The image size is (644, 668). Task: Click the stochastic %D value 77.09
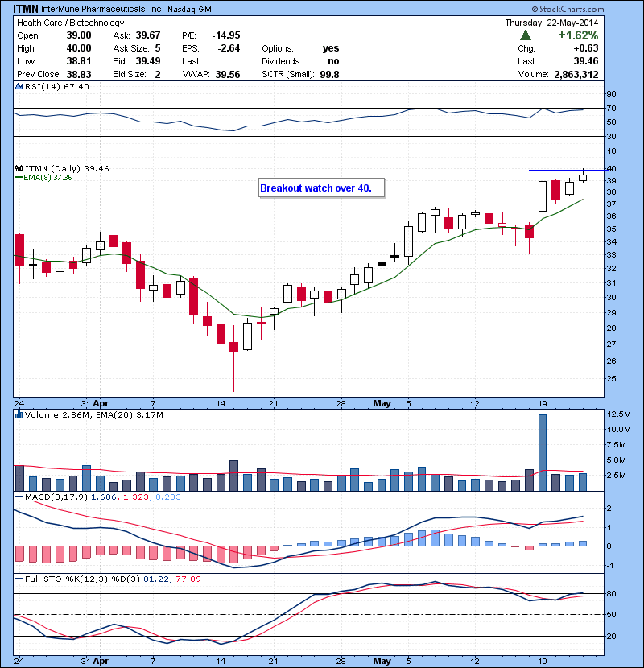(x=188, y=579)
